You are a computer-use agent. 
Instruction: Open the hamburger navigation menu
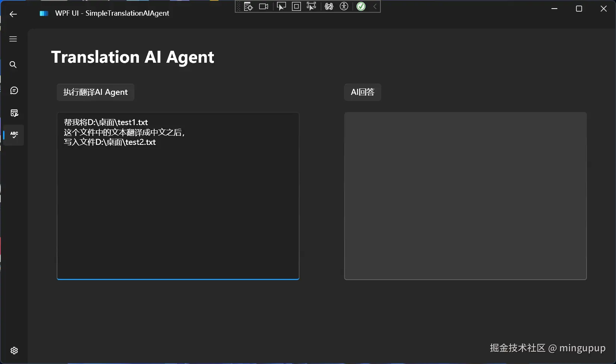(x=13, y=39)
